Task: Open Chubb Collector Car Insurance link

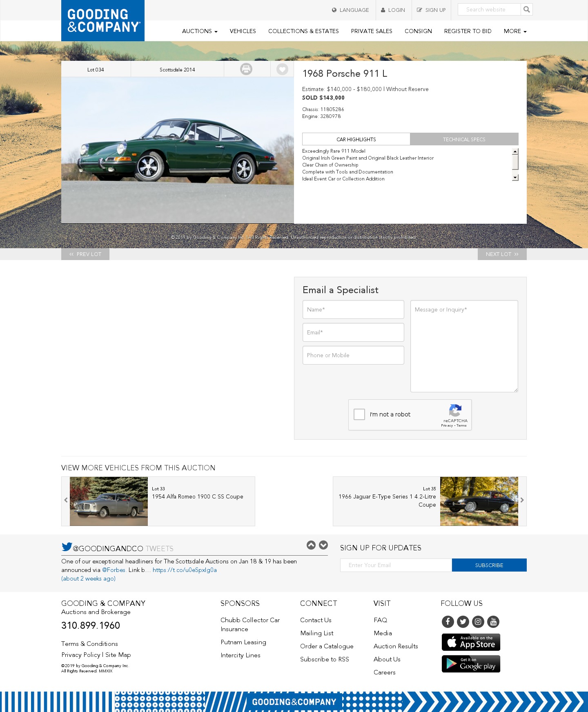Action: [250, 625]
